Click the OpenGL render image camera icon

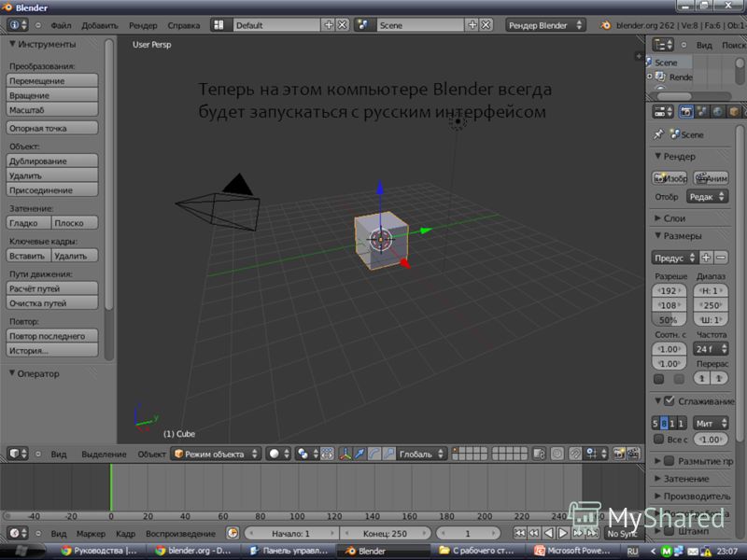(618, 454)
